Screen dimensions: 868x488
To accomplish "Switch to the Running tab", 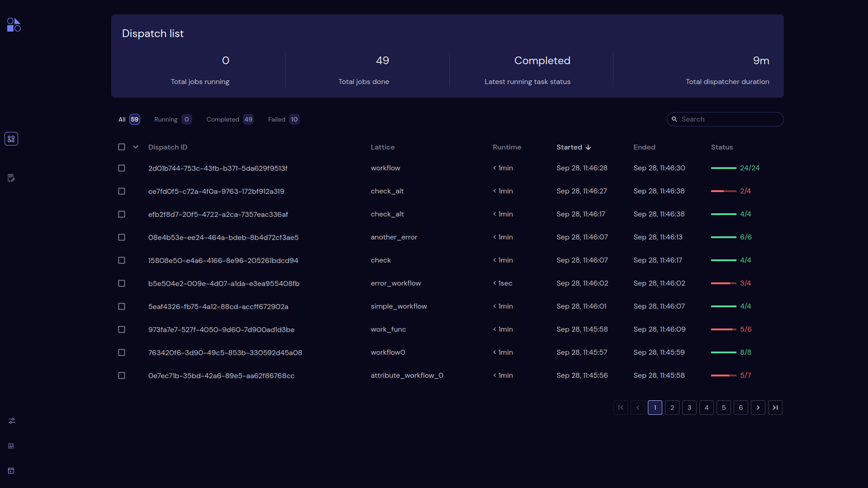I will (x=173, y=119).
